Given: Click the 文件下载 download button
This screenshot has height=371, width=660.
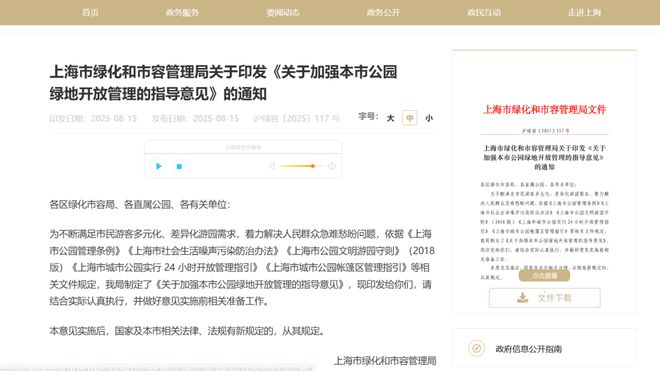Looking at the screenshot, I should click(545, 298).
